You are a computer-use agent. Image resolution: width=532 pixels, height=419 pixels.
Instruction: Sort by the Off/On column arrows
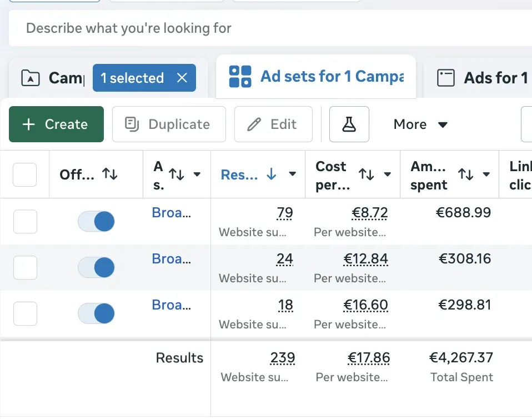(110, 174)
